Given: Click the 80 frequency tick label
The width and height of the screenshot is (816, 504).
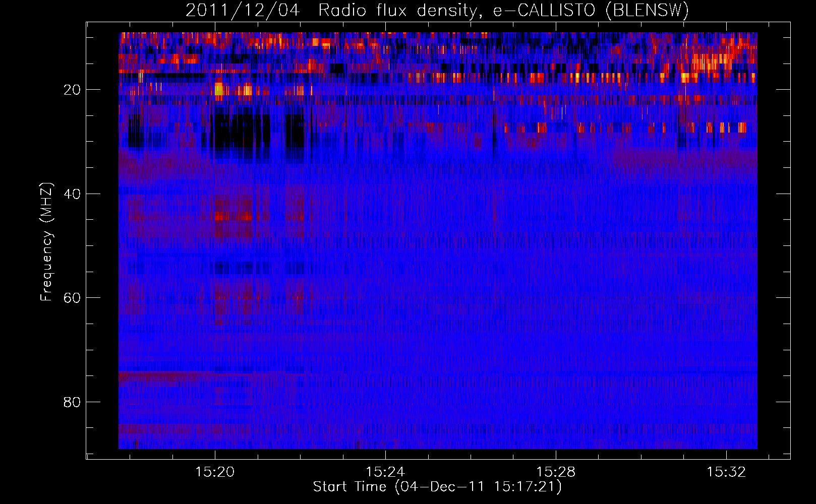Looking at the screenshot, I should tap(73, 402).
